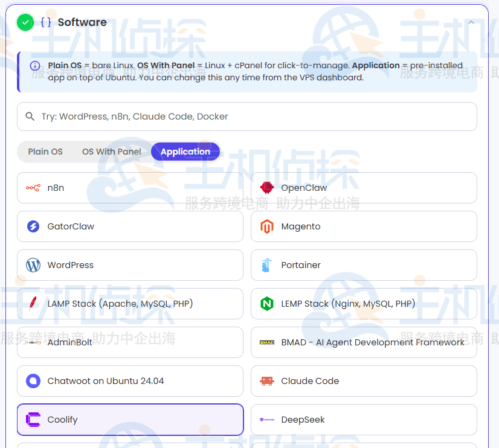
Task: Click the info circle icon in notice
Action: click(x=34, y=66)
